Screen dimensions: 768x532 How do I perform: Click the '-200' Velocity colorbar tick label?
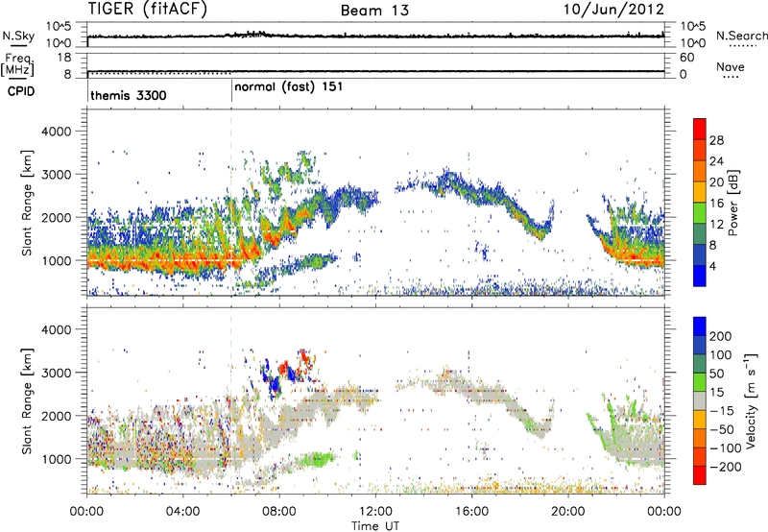coord(725,467)
